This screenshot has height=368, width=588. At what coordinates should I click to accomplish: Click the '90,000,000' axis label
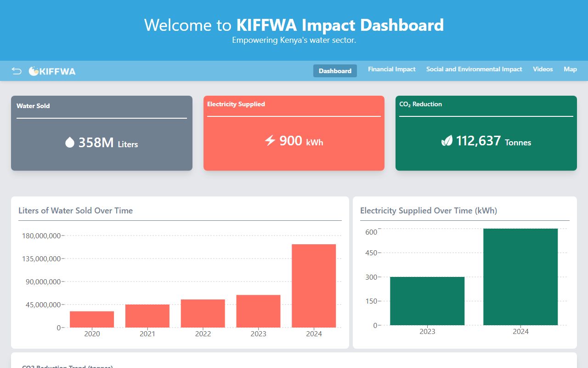point(43,282)
